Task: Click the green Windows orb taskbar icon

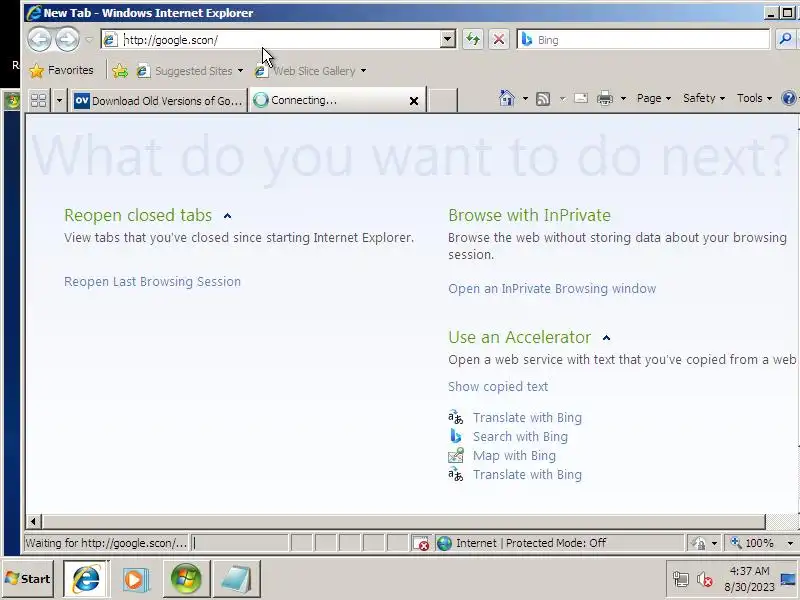Action: click(186, 579)
